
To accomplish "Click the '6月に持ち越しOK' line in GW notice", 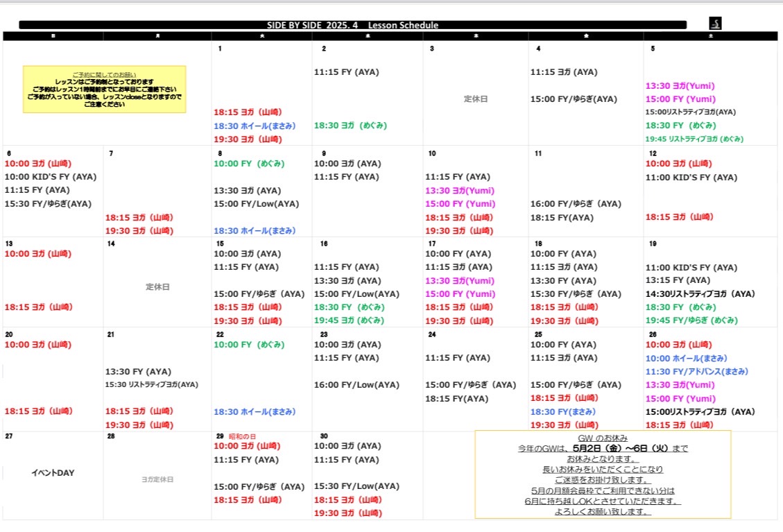I will (x=603, y=501).
